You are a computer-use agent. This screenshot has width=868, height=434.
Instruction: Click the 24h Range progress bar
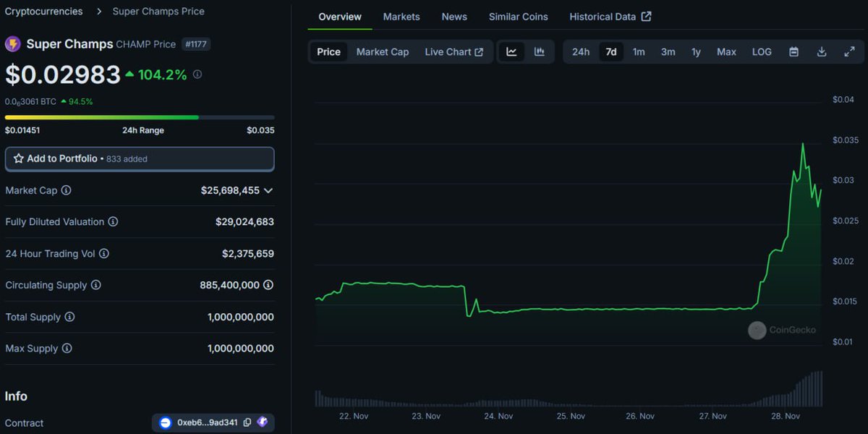click(x=140, y=117)
